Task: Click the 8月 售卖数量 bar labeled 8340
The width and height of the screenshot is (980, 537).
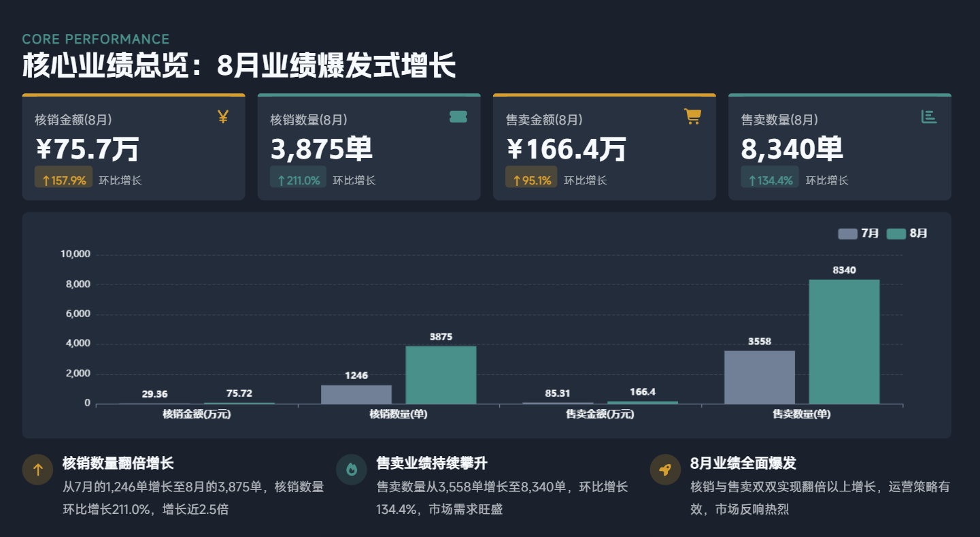Action: pos(844,342)
